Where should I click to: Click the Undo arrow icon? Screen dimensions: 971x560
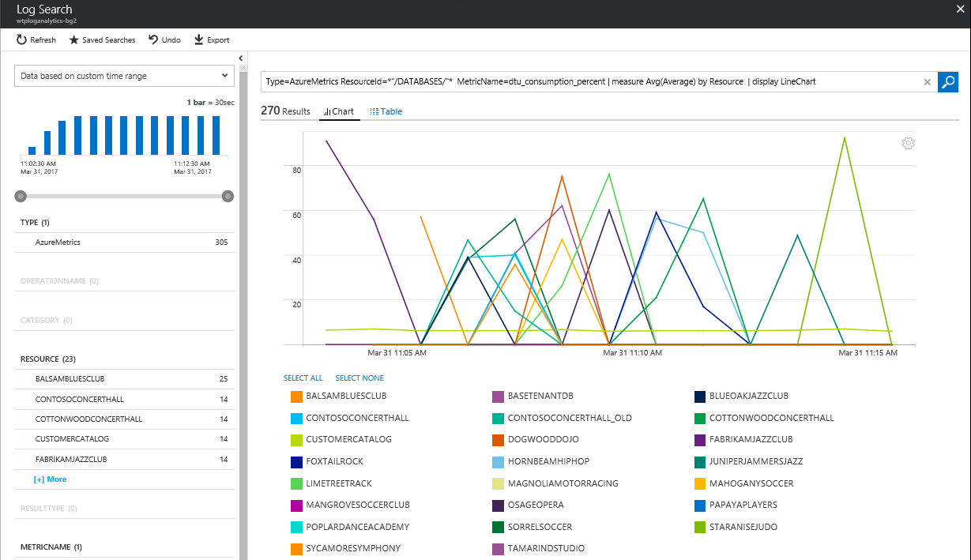point(153,39)
